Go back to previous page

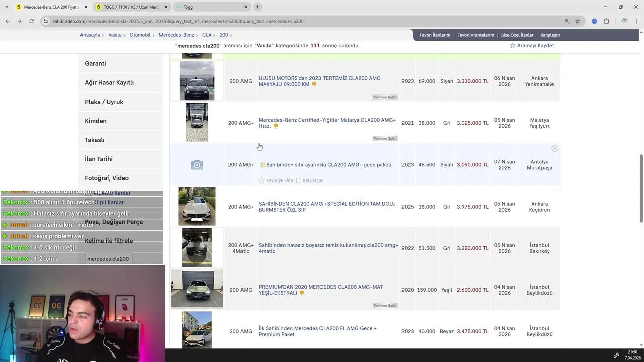[x=7, y=21]
